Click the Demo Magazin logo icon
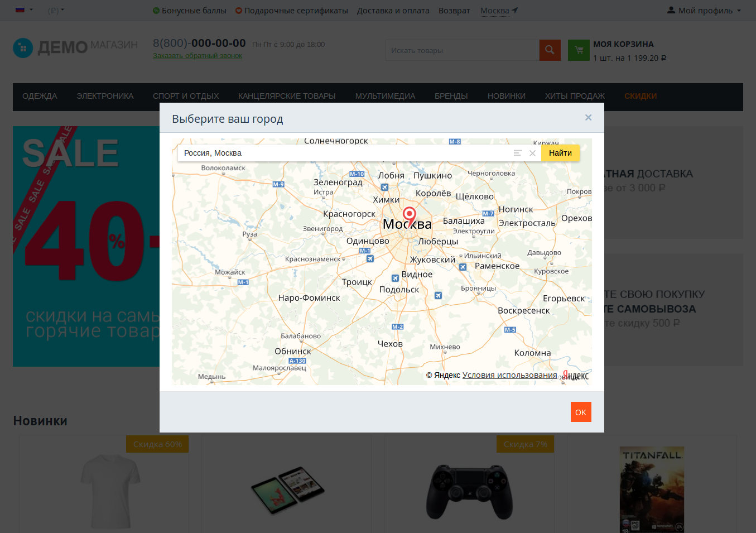Screen dimensions: 756x533 point(23,48)
